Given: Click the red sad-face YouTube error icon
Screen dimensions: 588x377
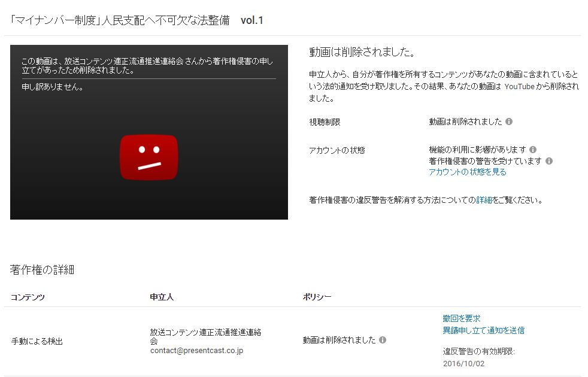Looking at the screenshot, I should 149,157.
